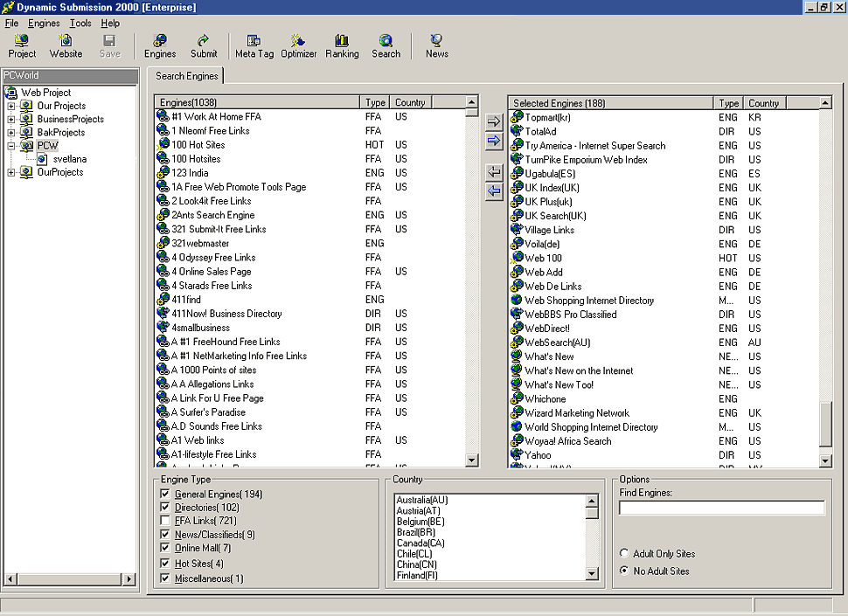Click the blue add-all right arrow
This screenshot has height=616, width=848.
coord(494,141)
